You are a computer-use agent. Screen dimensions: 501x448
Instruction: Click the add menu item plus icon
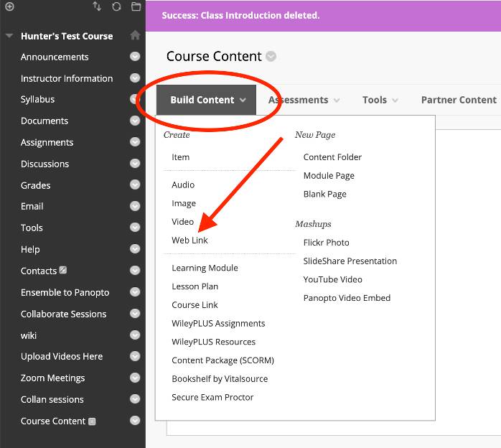pos(9,6)
